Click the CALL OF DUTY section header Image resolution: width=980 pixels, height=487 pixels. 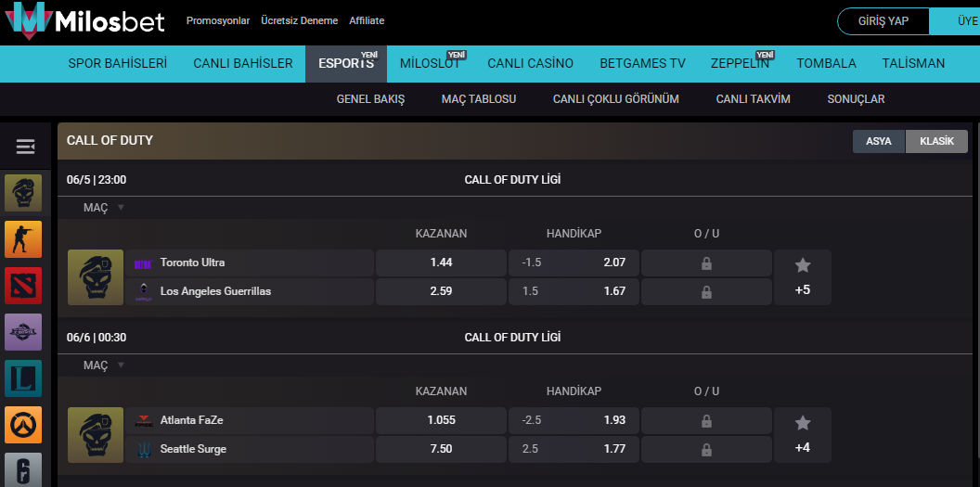click(110, 140)
